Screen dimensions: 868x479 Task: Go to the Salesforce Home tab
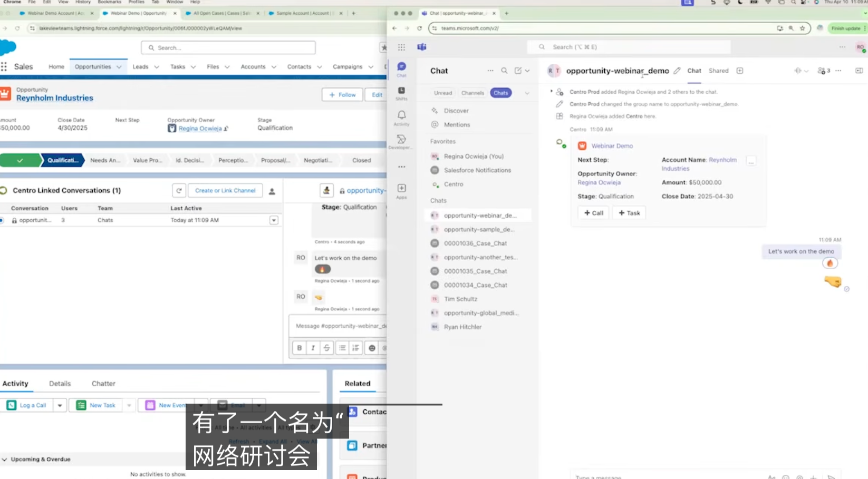pyautogui.click(x=56, y=67)
